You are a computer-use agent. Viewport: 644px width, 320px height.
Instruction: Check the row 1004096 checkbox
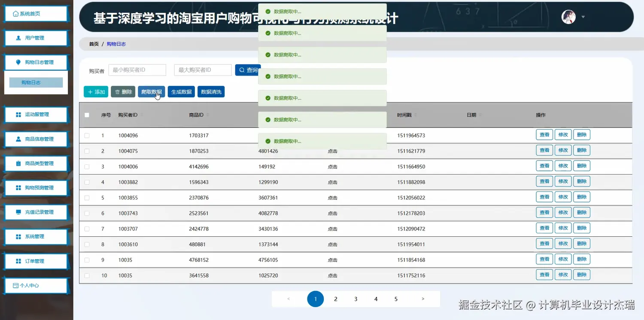tap(87, 136)
